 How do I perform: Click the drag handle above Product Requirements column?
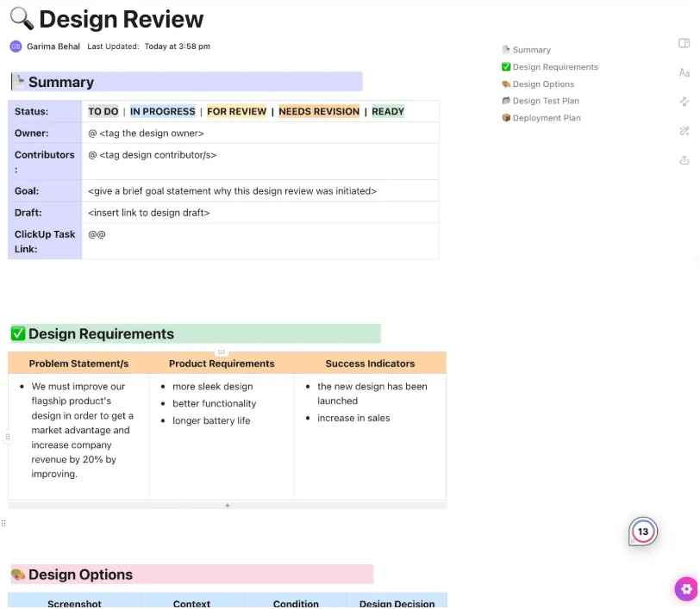click(222, 352)
